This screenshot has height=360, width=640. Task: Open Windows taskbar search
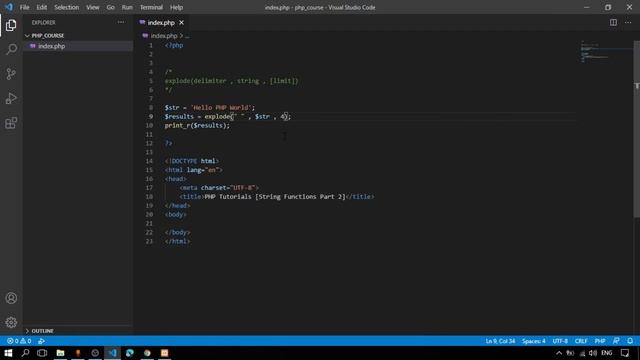click(x=25, y=353)
